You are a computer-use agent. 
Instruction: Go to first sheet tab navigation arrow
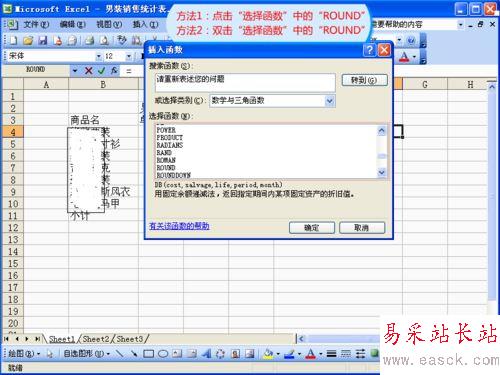(x=6, y=339)
